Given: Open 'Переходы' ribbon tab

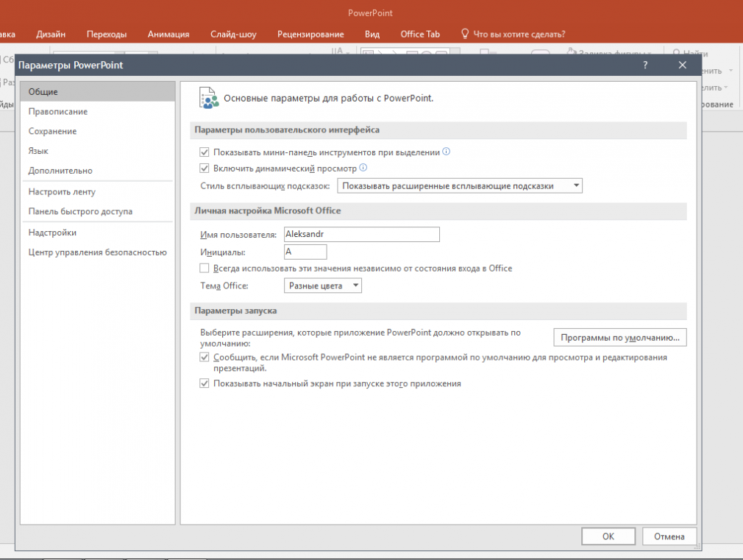Looking at the screenshot, I should (x=107, y=34).
